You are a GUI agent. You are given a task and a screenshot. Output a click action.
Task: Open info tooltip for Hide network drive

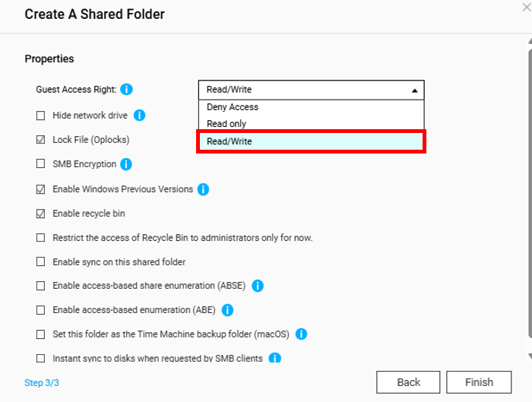[139, 116]
